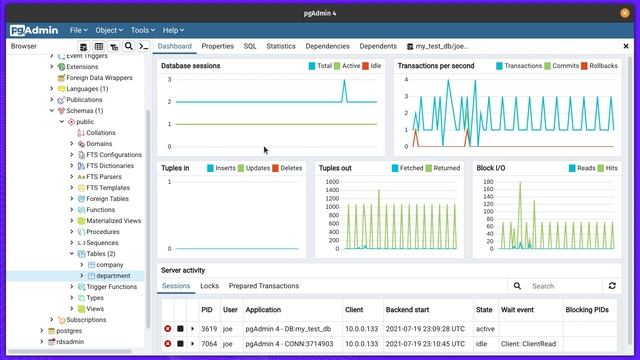
Task: Switch to the Dependencies tab
Action: [327, 46]
